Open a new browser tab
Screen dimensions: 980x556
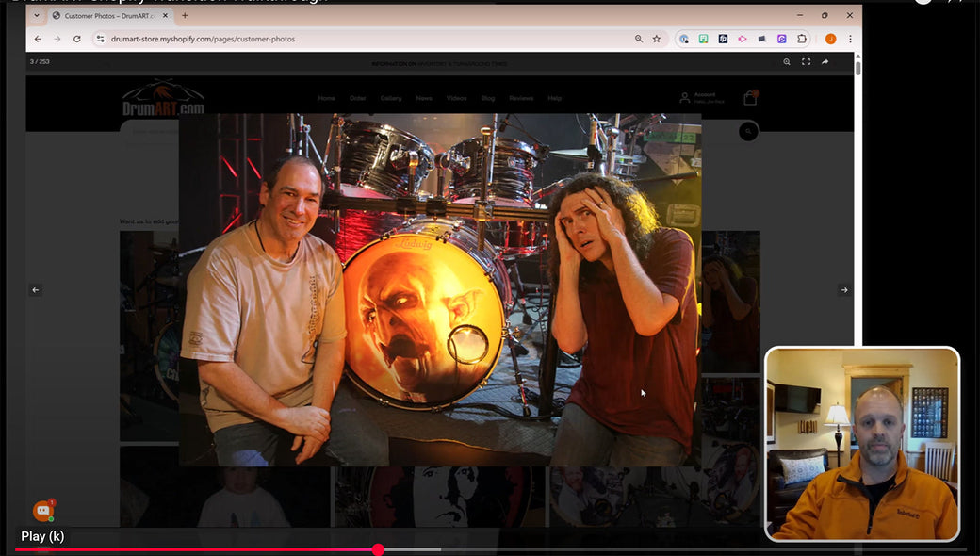[185, 15]
